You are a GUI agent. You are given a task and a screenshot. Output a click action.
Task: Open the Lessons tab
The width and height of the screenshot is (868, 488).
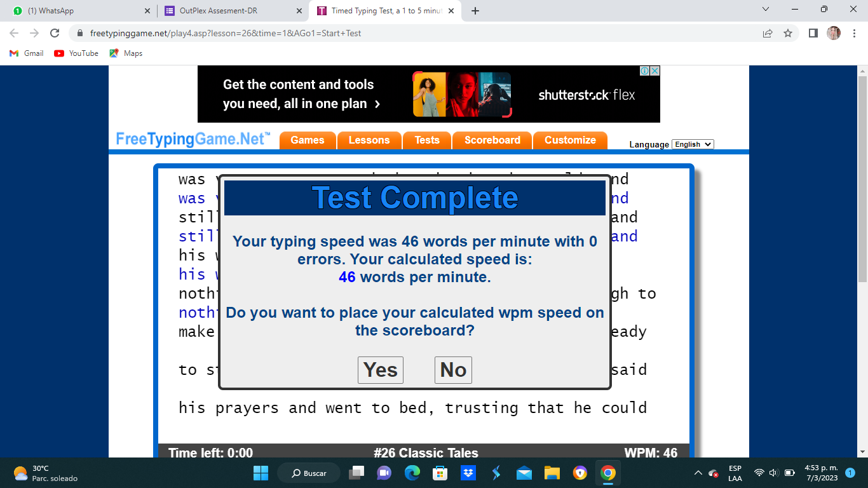(x=369, y=140)
